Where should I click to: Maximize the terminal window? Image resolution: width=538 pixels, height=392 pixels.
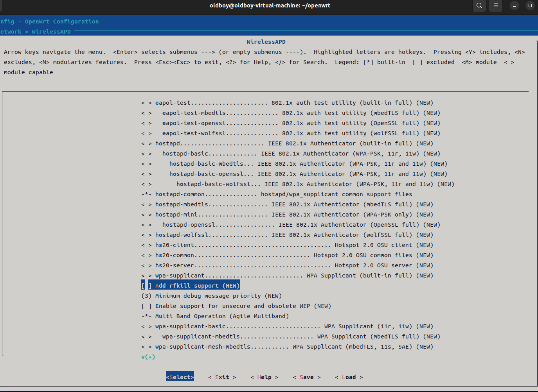tap(530, 5)
